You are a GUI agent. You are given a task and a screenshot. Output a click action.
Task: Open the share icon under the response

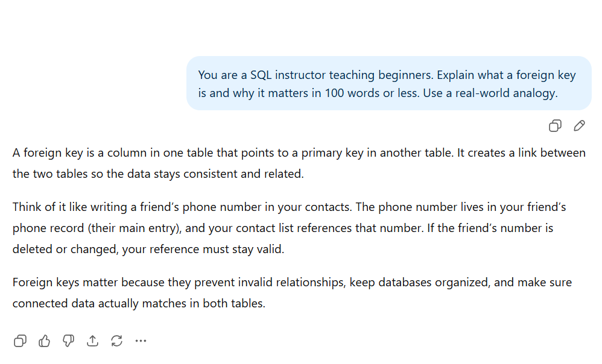pyautogui.click(x=92, y=340)
